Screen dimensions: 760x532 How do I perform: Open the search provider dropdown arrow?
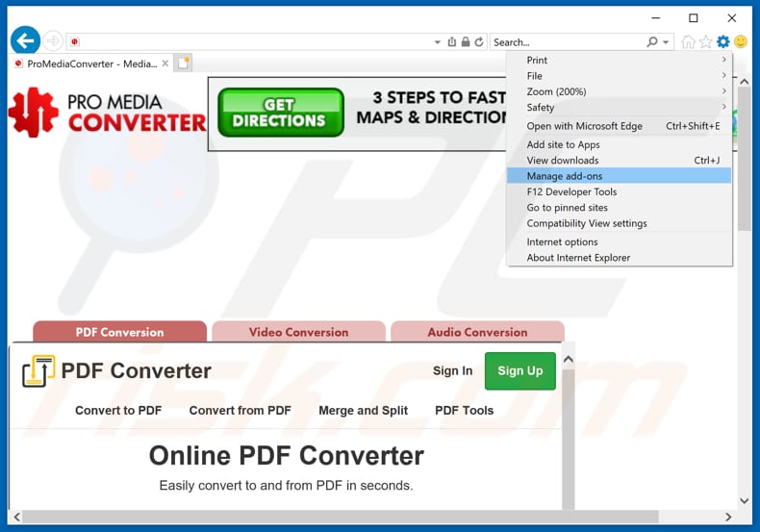click(666, 42)
